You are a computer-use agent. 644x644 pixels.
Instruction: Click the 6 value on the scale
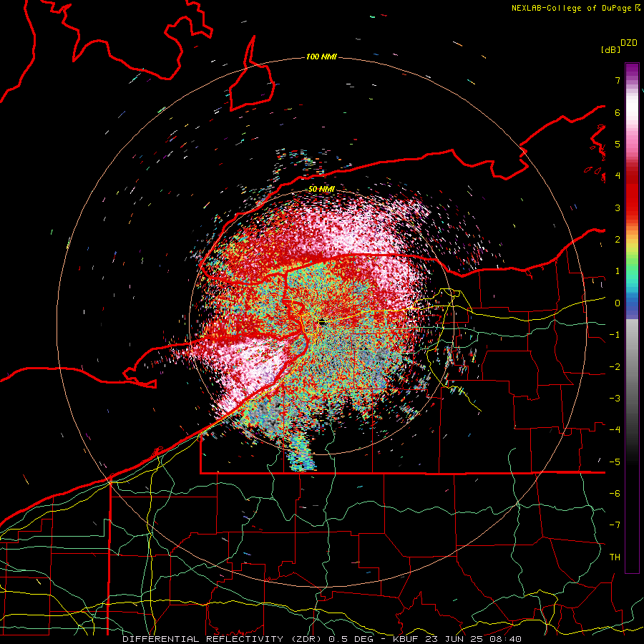click(618, 112)
